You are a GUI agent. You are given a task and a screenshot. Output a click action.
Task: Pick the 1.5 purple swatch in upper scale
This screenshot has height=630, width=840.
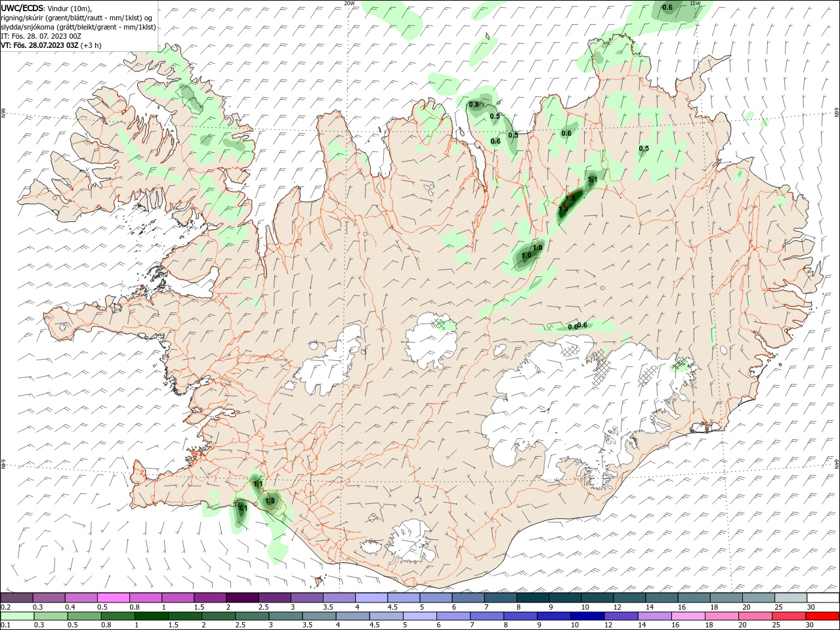[x=209, y=598]
